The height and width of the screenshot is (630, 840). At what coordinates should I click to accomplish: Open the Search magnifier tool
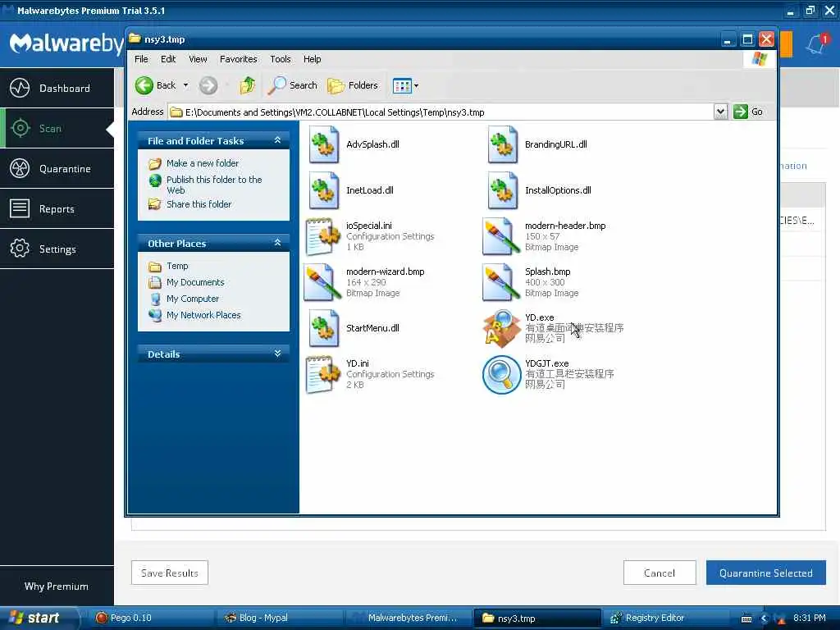292,85
